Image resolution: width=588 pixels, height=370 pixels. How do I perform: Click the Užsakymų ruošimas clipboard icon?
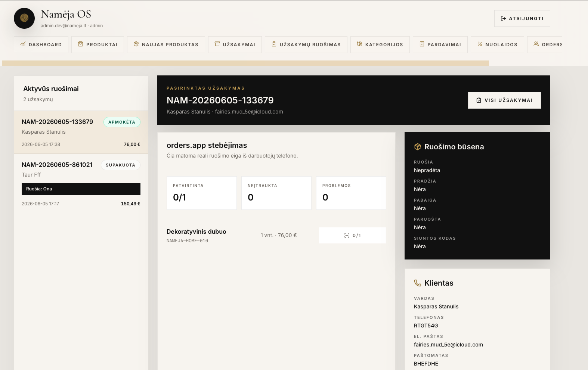(274, 44)
